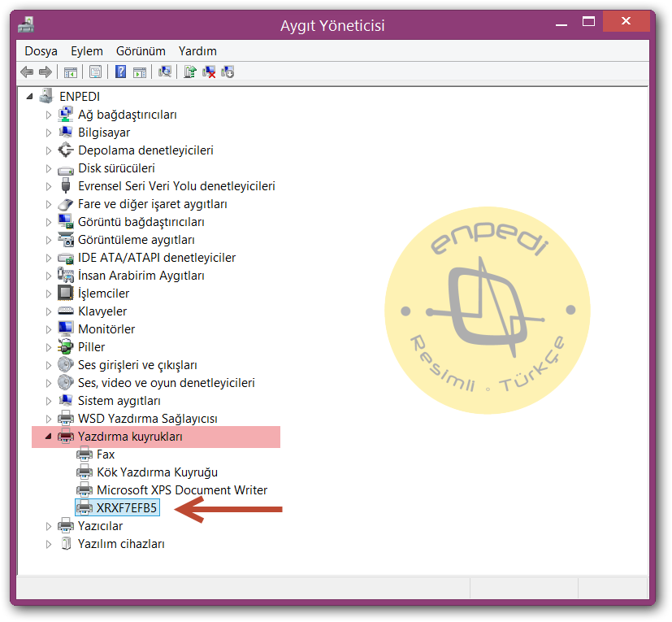Select Evrensel Seri Veri Yolu denetleyicileri
This screenshot has width=672, height=622.
(x=176, y=186)
